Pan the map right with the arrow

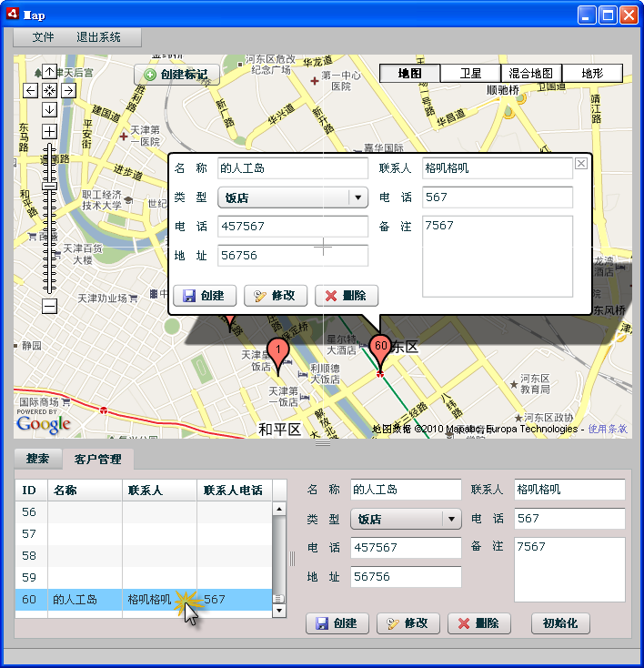pos(68,90)
